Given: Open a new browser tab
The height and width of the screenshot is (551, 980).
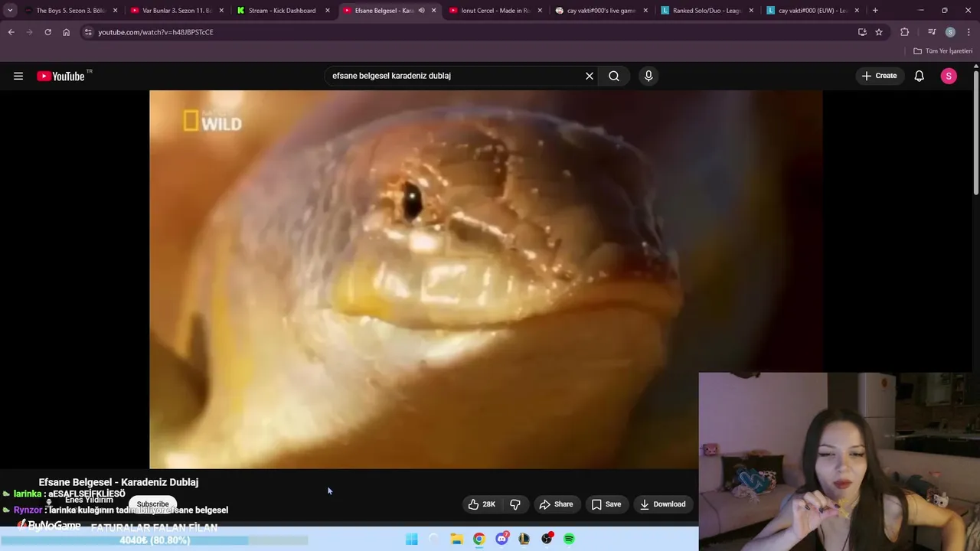Looking at the screenshot, I should click(x=875, y=11).
